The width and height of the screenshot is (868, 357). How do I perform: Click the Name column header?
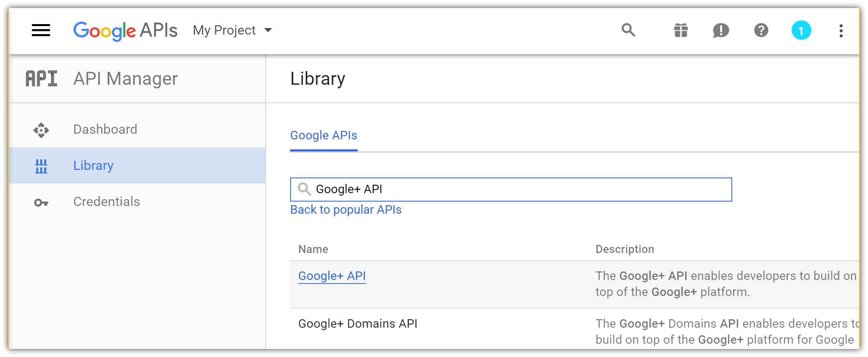pyautogui.click(x=313, y=249)
